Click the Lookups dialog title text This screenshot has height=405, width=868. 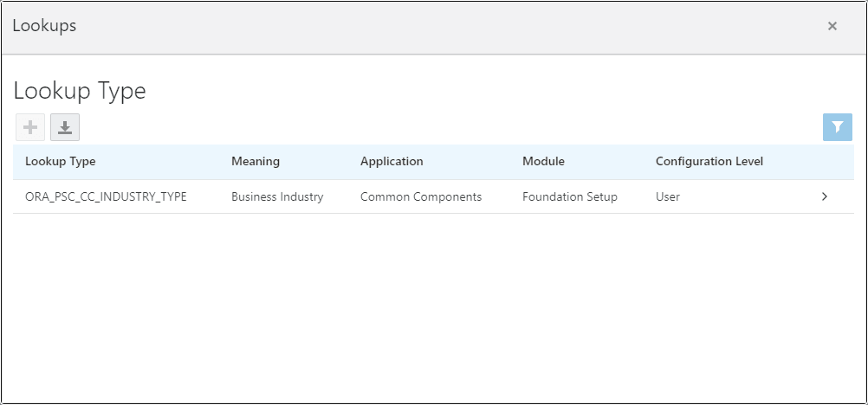pos(44,26)
